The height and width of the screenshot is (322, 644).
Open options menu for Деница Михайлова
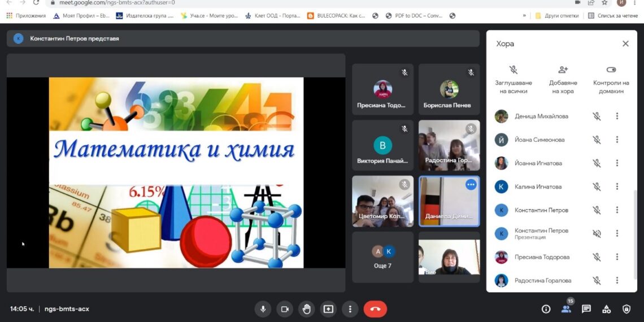click(617, 116)
